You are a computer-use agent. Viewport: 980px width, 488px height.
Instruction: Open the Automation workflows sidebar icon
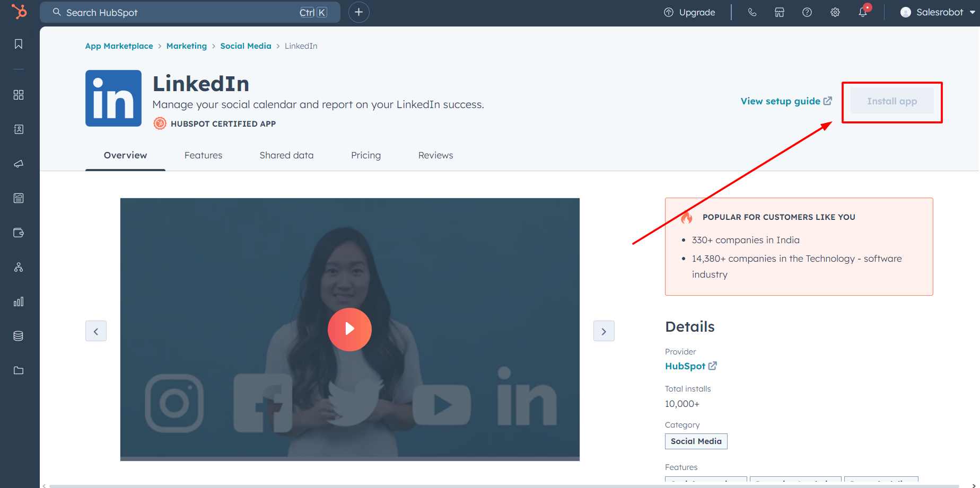[x=19, y=267]
